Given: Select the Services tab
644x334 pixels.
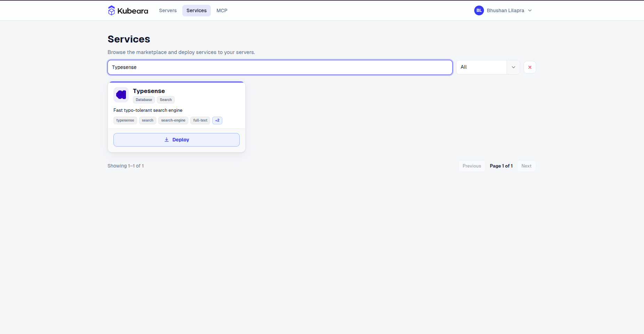Looking at the screenshot, I should coord(197,10).
